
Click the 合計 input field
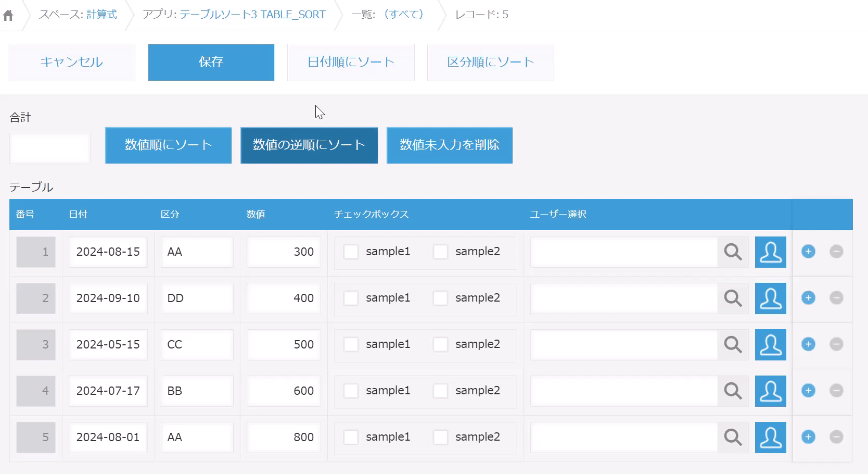[x=50, y=148]
